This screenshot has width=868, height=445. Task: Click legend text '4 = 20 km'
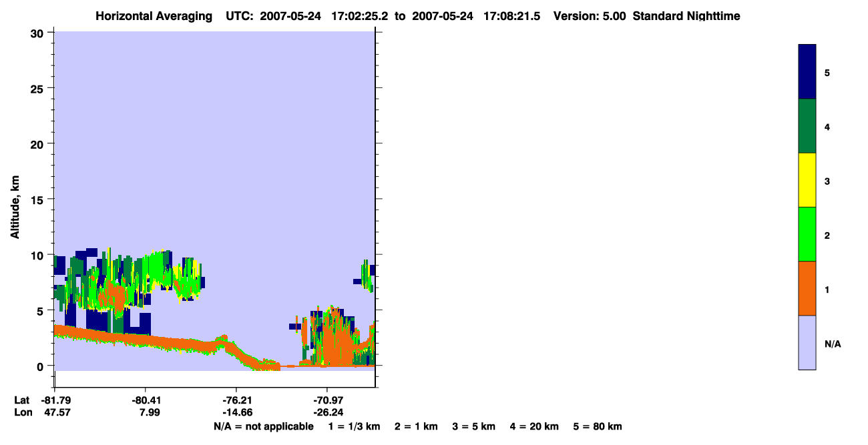[x=535, y=426]
